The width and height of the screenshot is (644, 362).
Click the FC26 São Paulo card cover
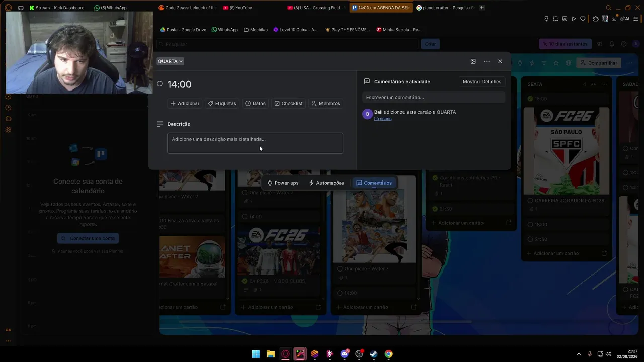point(567,150)
